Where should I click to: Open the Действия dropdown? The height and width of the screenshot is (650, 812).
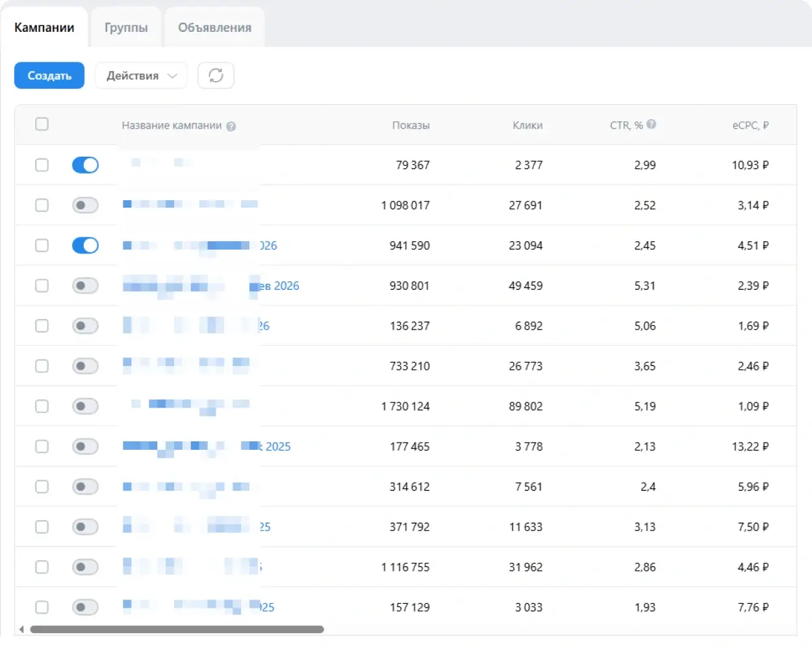[141, 75]
